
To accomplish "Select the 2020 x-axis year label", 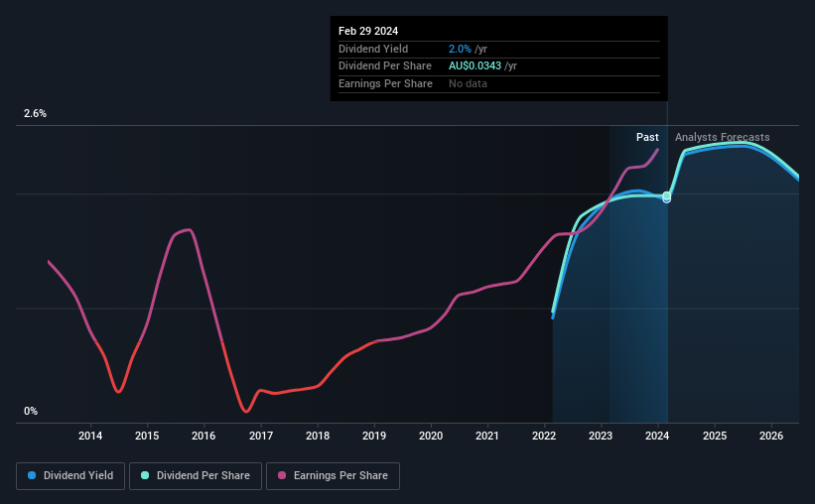I will point(431,436).
